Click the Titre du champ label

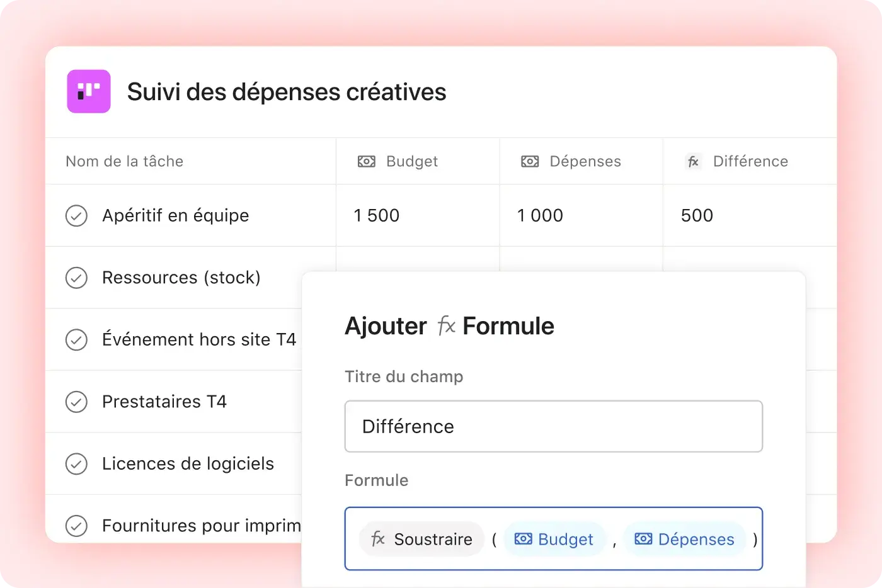click(404, 376)
